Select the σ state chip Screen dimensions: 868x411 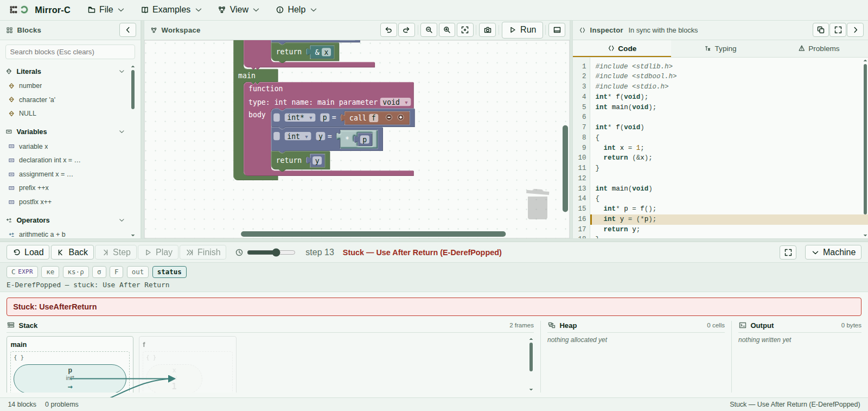click(99, 272)
